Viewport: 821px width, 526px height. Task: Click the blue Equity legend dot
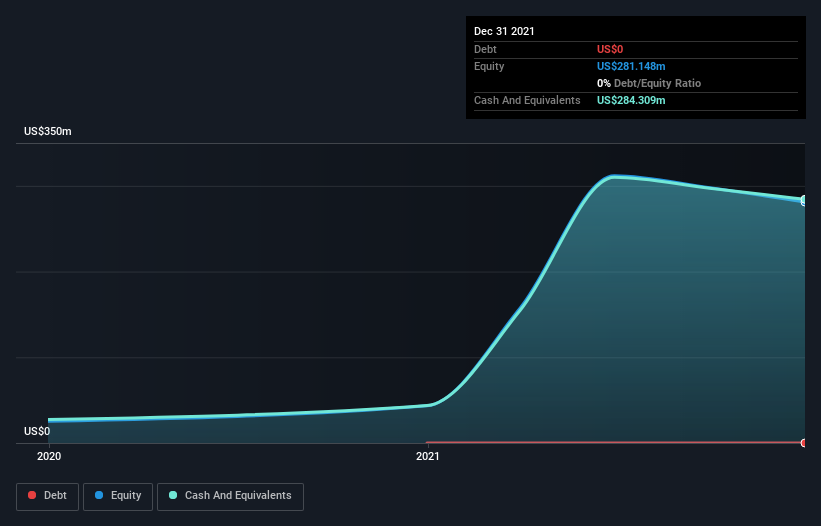pyautogui.click(x=99, y=495)
